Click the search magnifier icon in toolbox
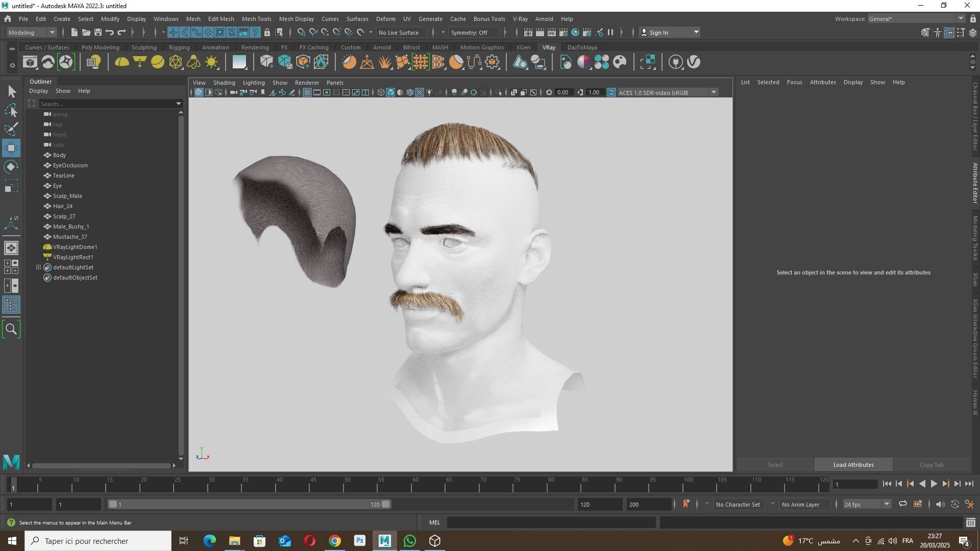 [x=11, y=329]
